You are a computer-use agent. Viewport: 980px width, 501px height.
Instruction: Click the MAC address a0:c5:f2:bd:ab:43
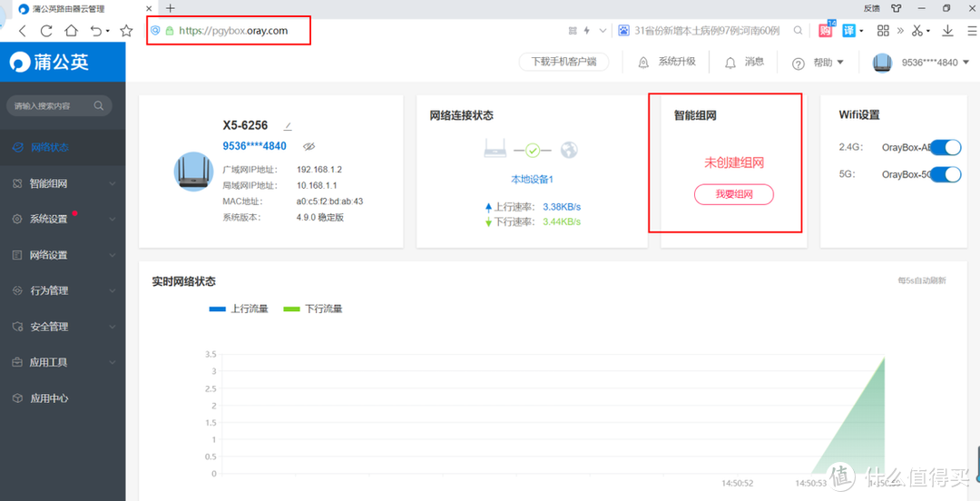330,201
